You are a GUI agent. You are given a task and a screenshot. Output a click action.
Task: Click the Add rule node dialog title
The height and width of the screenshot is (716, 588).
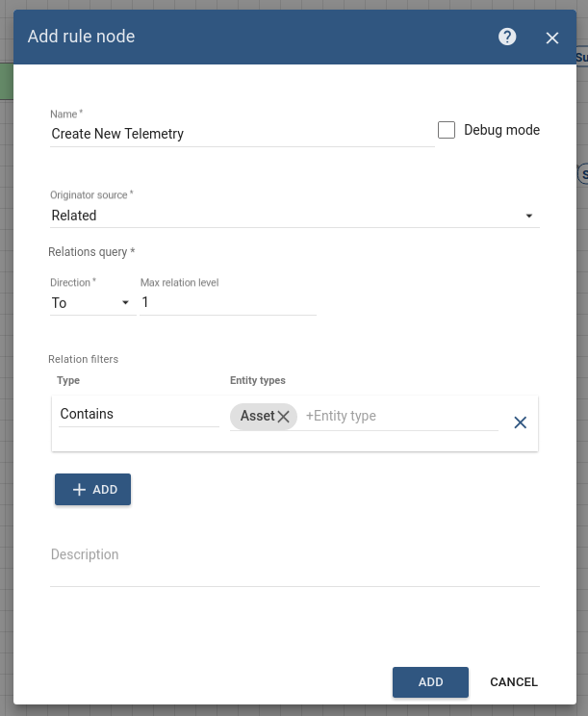point(82,37)
